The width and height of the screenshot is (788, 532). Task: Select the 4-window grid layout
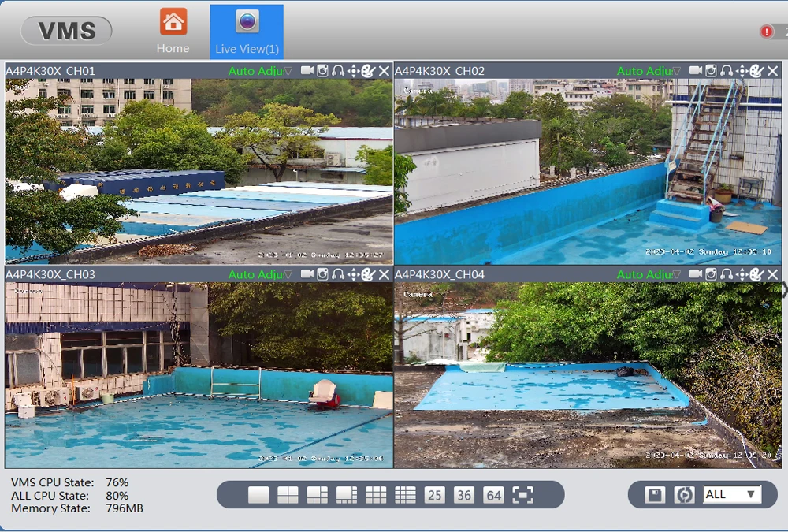[x=288, y=495]
